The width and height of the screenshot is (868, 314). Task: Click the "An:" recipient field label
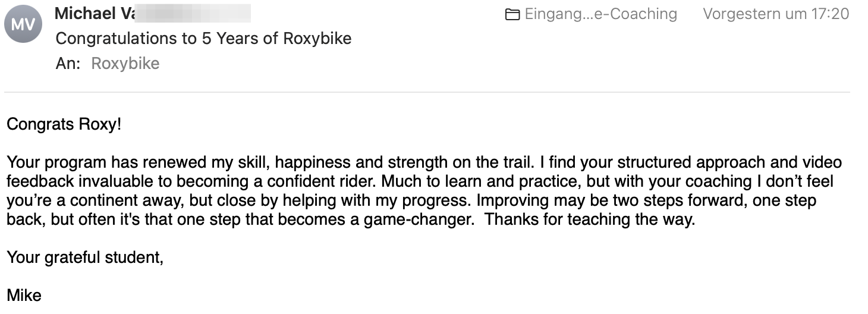click(x=68, y=64)
